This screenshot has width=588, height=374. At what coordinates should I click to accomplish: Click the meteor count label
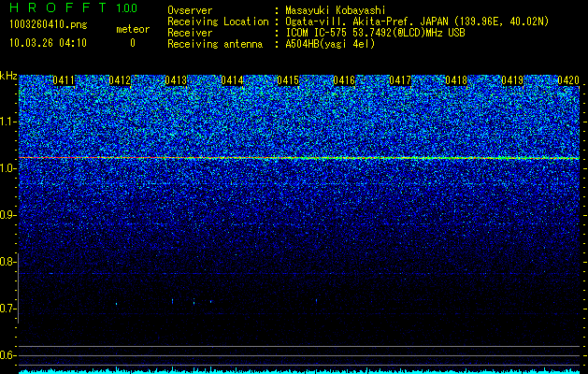(133, 29)
